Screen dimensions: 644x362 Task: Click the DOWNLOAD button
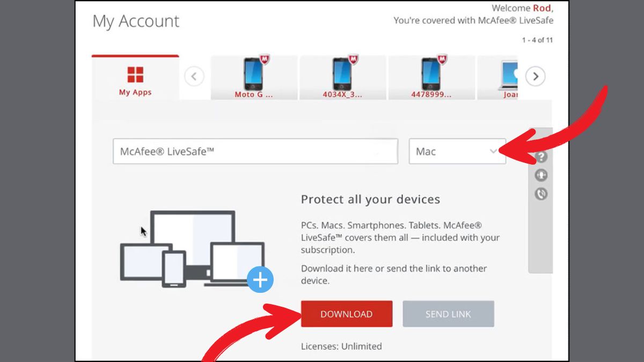(347, 314)
